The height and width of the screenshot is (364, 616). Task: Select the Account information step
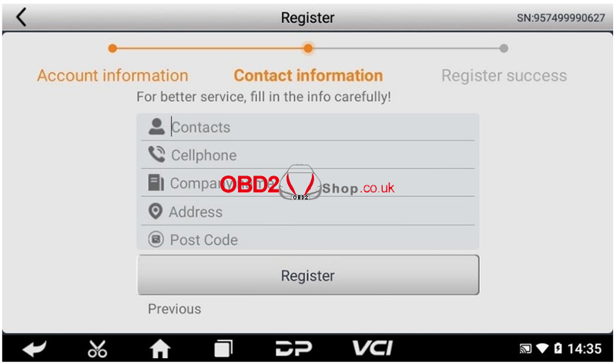(x=112, y=75)
